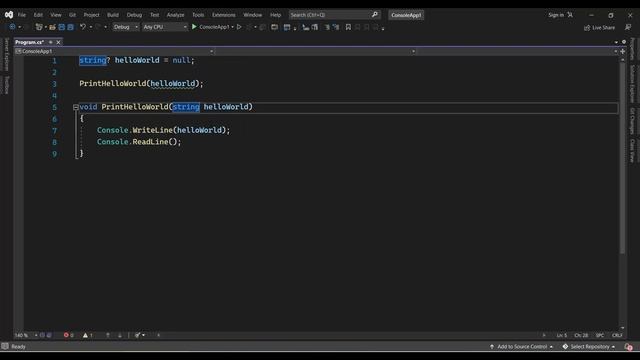Open the View menu
The image size is (640, 360).
pyautogui.click(x=56, y=15)
